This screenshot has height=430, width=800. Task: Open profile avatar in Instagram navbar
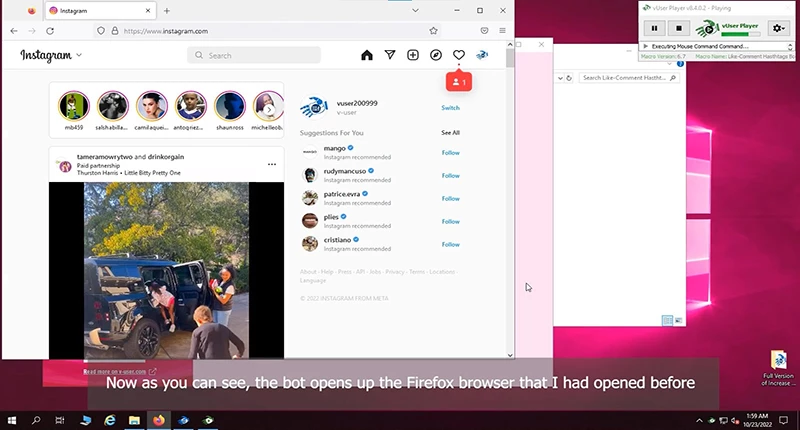pyautogui.click(x=482, y=55)
